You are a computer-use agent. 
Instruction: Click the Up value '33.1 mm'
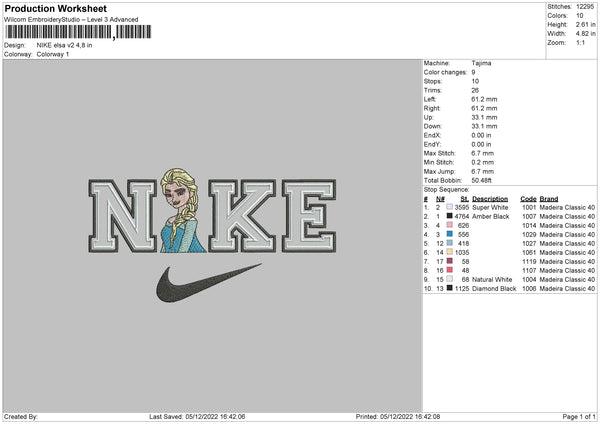coord(484,117)
